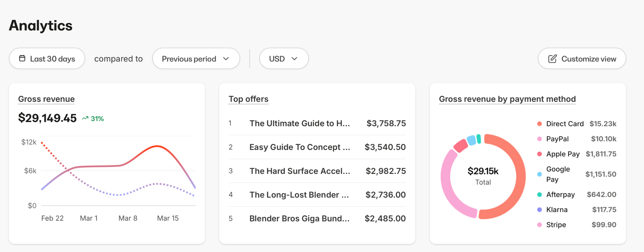Click the Easy Guide To Concept offer
Image resolution: width=644 pixels, height=252 pixels.
point(299,147)
